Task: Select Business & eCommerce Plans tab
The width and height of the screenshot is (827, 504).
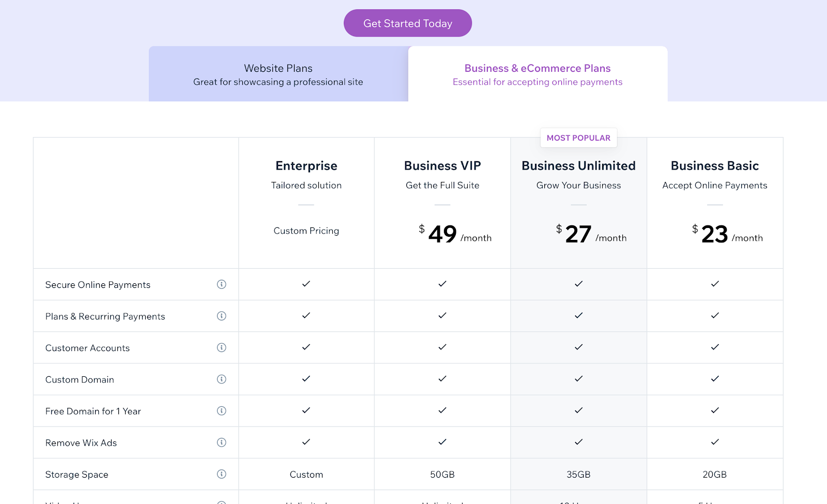Action: pyautogui.click(x=538, y=74)
